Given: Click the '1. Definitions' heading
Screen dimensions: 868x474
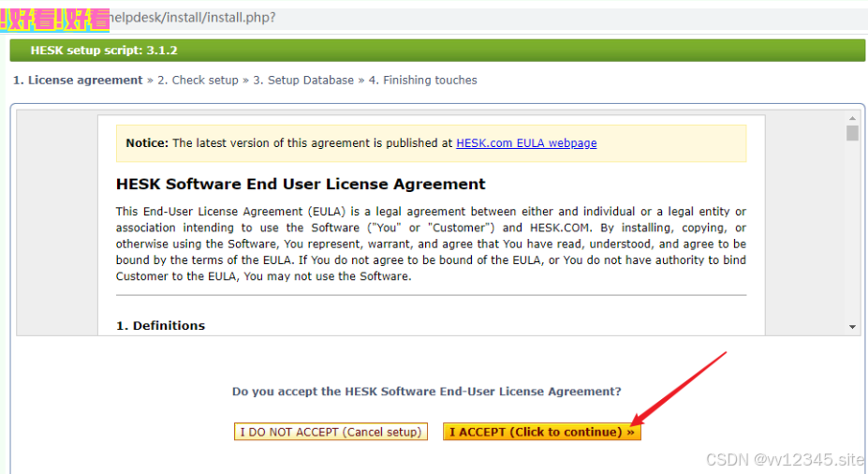Looking at the screenshot, I should point(160,326).
